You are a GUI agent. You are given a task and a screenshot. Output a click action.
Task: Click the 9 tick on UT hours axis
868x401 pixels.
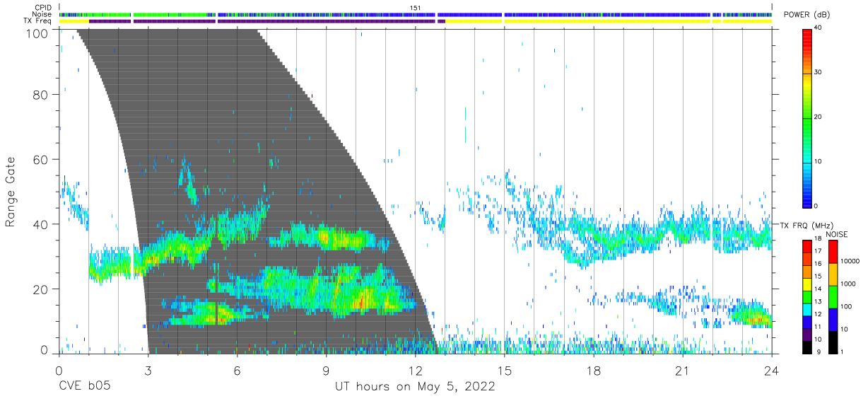click(326, 369)
